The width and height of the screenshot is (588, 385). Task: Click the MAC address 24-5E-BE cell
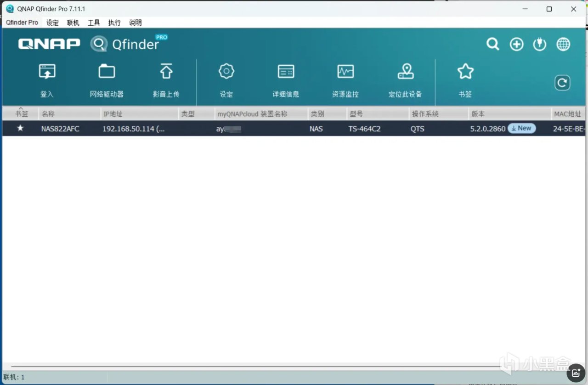tap(569, 129)
